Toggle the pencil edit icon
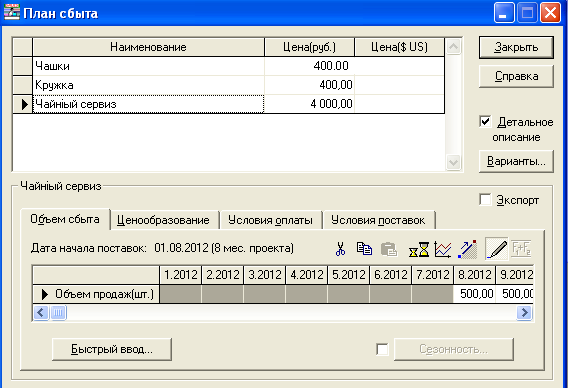568x388 pixels. pyautogui.click(x=496, y=249)
